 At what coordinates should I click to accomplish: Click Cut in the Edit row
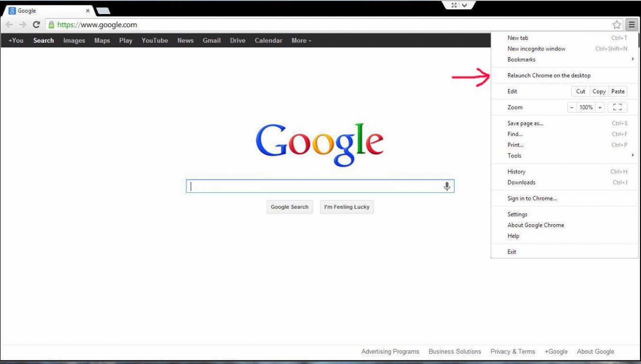pyautogui.click(x=581, y=91)
